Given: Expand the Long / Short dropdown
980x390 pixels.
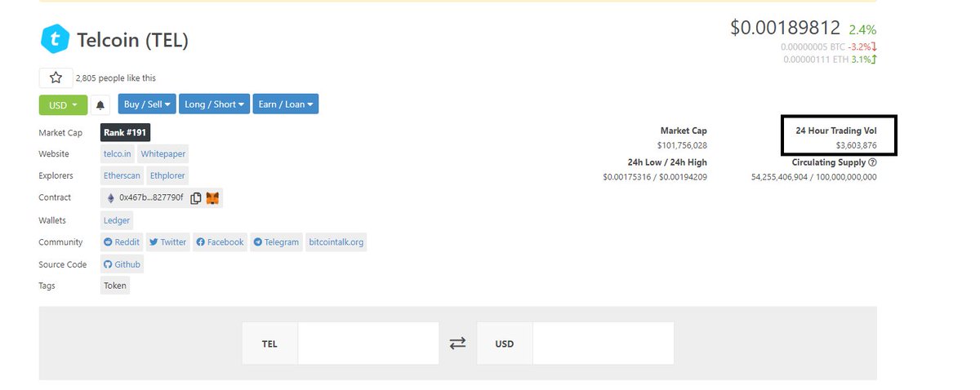Looking at the screenshot, I should [x=214, y=104].
